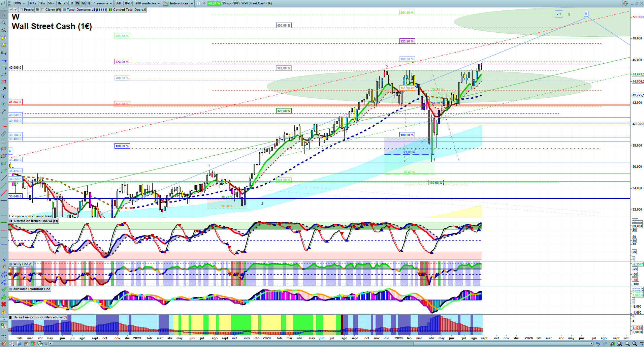The width and height of the screenshot is (644, 347).
Task: Click the 5kU units button
Action: [x=118, y=3]
